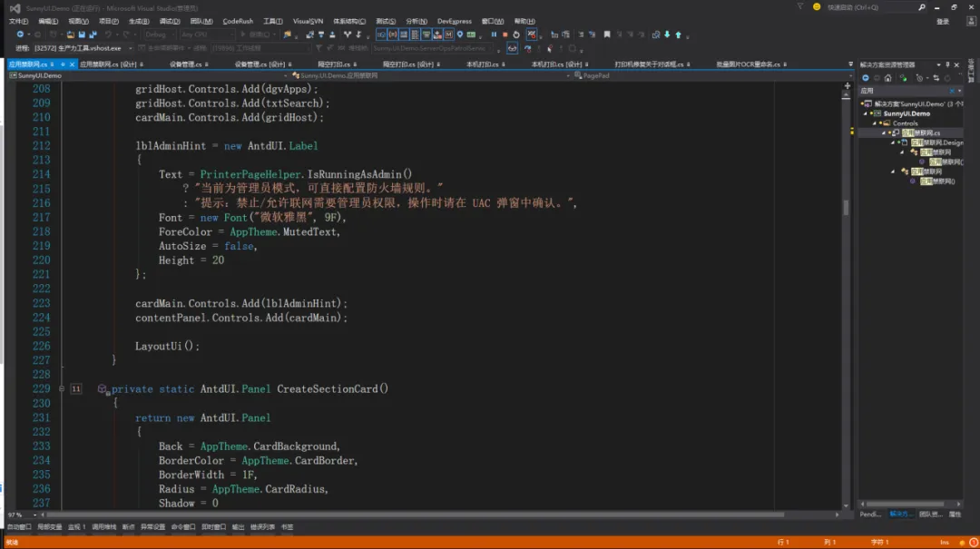
Task: Open the 调试(D) menu
Action: coord(170,21)
